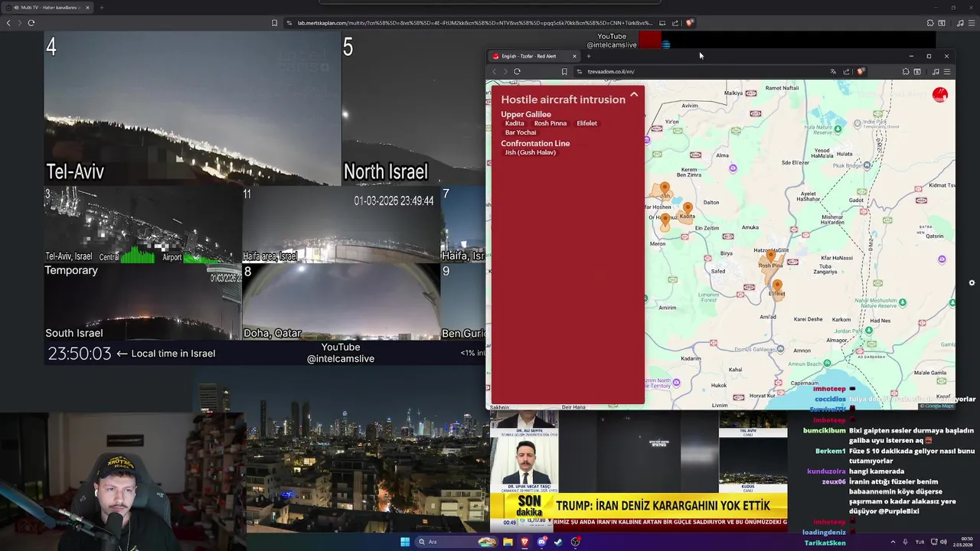The width and height of the screenshot is (980, 551).
Task: Collapse the Hostile aircraft intrusion panel
Action: click(634, 95)
